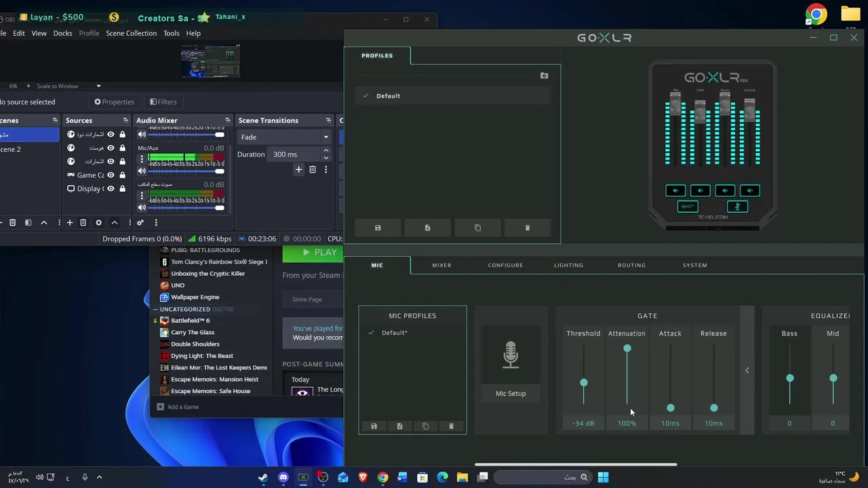Switch to the Configure tab in GoXLR
This screenshot has width=868, height=488.
click(x=505, y=265)
